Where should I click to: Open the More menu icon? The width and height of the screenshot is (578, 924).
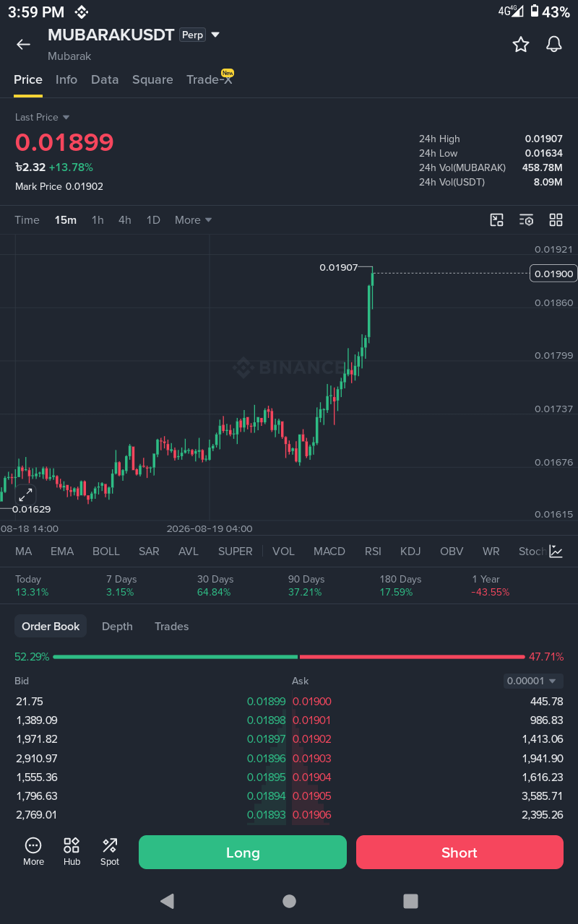pyautogui.click(x=33, y=852)
